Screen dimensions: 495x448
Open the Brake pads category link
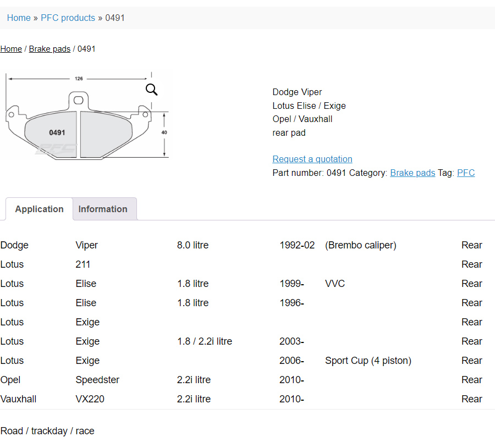click(413, 173)
